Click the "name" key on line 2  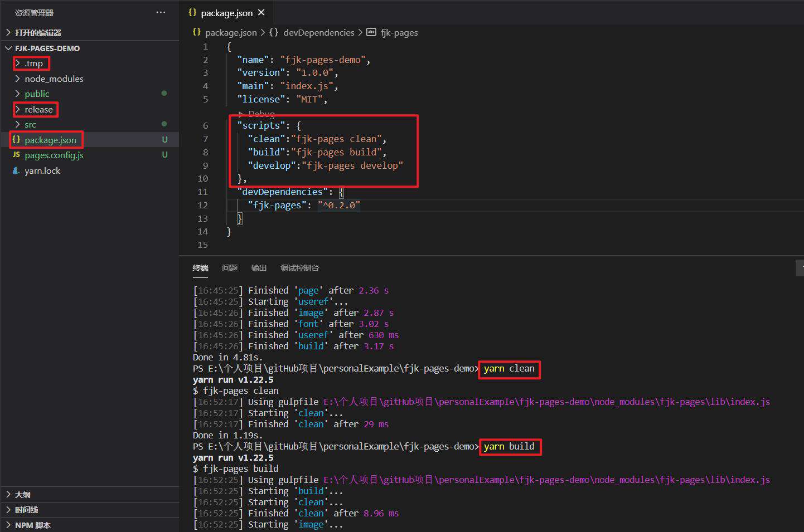tap(253, 60)
